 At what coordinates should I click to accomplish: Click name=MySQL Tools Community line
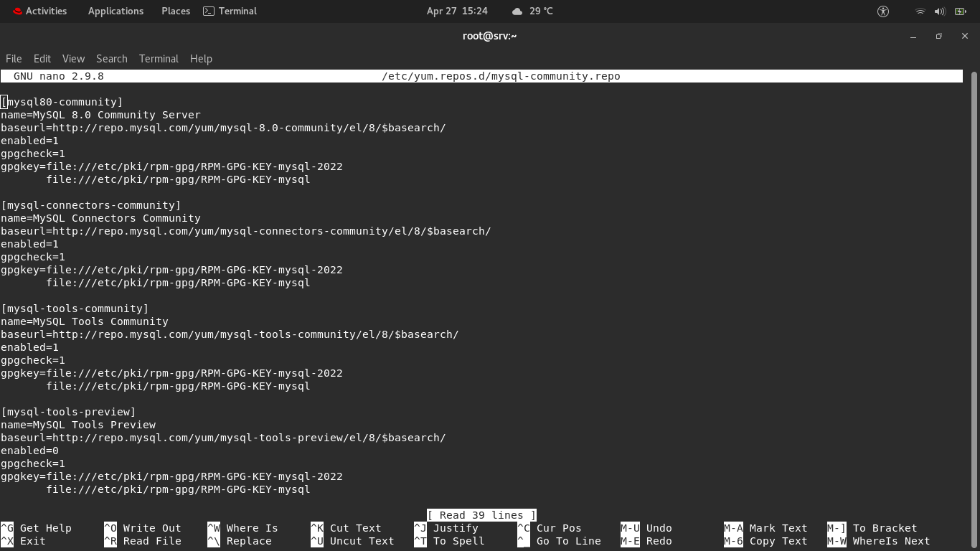85,321
